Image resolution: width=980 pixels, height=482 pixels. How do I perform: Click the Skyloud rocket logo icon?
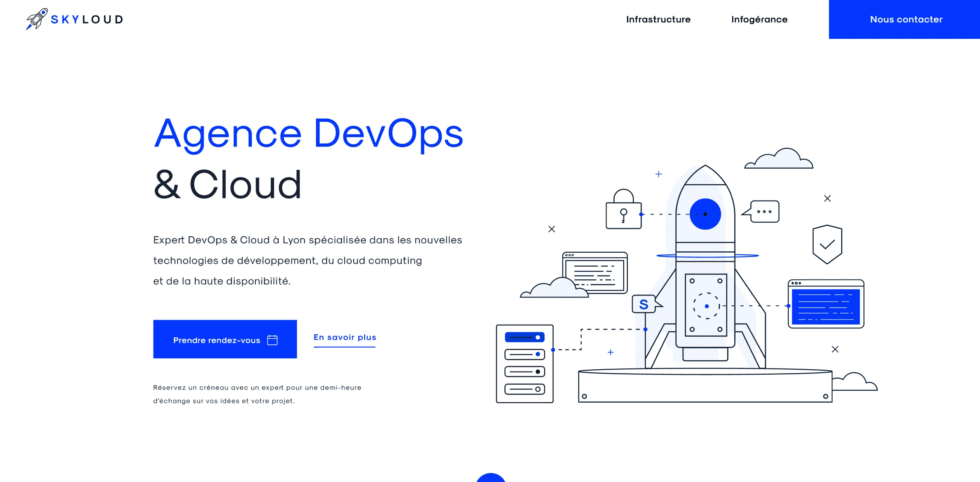37,19
